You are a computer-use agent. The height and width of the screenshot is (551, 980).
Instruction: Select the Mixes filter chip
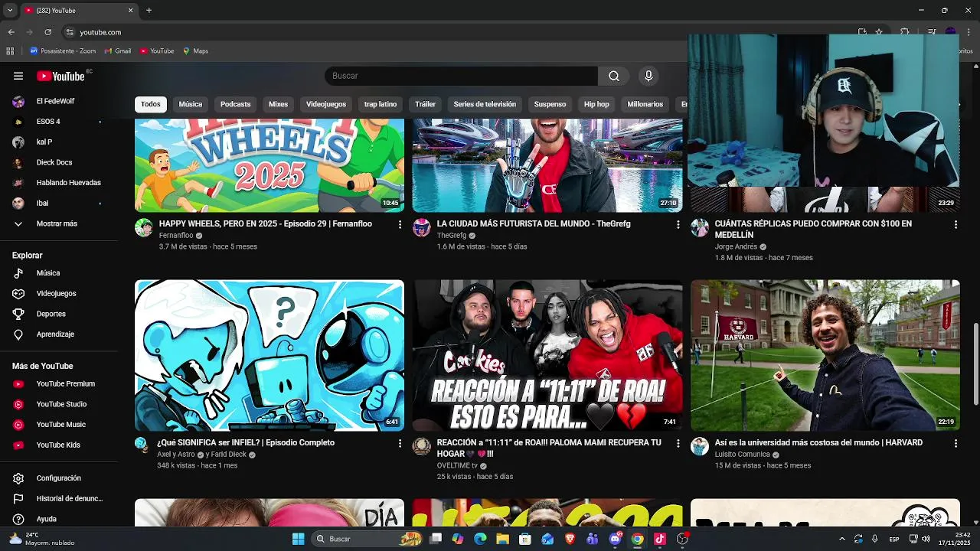(x=278, y=104)
